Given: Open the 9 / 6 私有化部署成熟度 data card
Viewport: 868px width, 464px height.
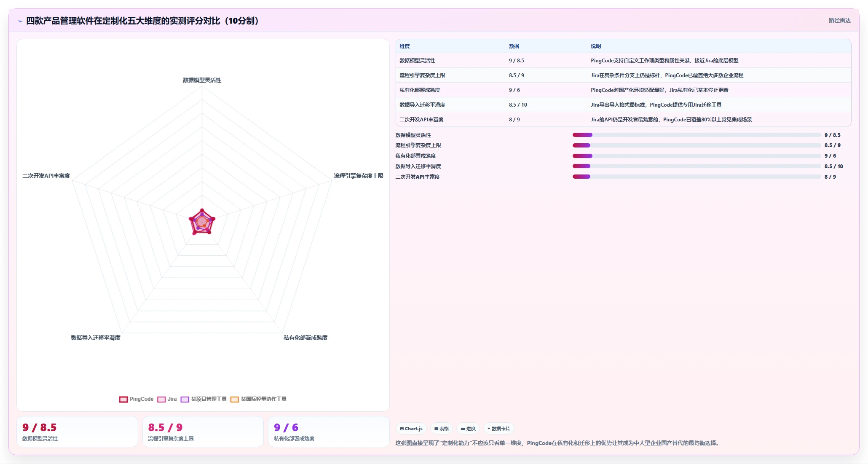Looking at the screenshot, I should pyautogui.click(x=329, y=432).
